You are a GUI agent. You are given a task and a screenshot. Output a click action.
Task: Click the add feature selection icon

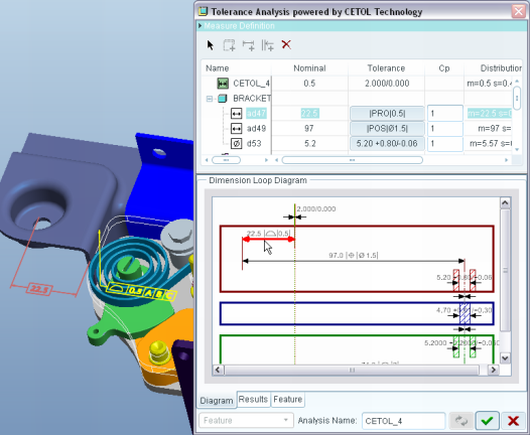pos(229,45)
